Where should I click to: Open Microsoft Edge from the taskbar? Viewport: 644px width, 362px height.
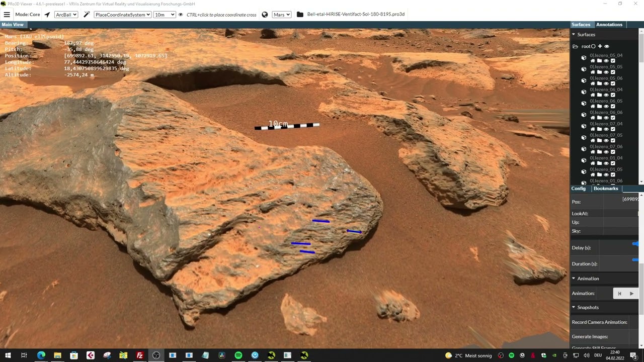tap(41, 355)
